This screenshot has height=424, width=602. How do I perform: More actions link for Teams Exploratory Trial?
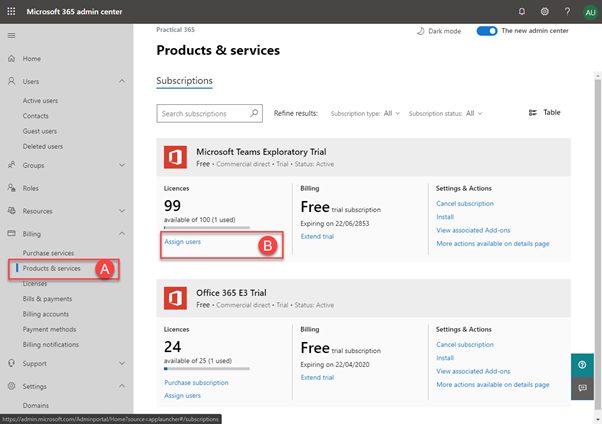click(x=493, y=244)
